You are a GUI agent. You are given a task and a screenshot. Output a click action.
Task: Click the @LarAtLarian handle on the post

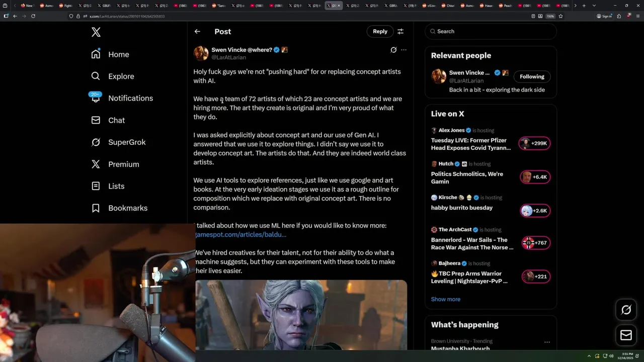228,57
